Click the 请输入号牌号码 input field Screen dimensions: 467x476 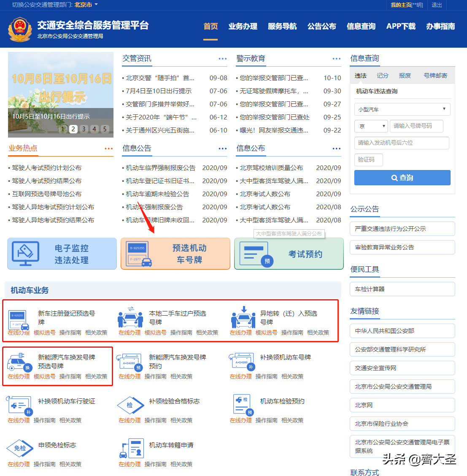click(416, 126)
